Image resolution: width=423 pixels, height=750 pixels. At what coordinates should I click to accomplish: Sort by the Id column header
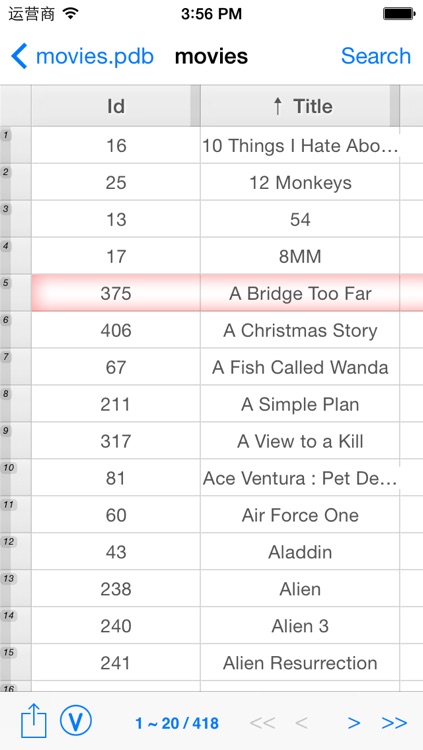tap(116, 106)
